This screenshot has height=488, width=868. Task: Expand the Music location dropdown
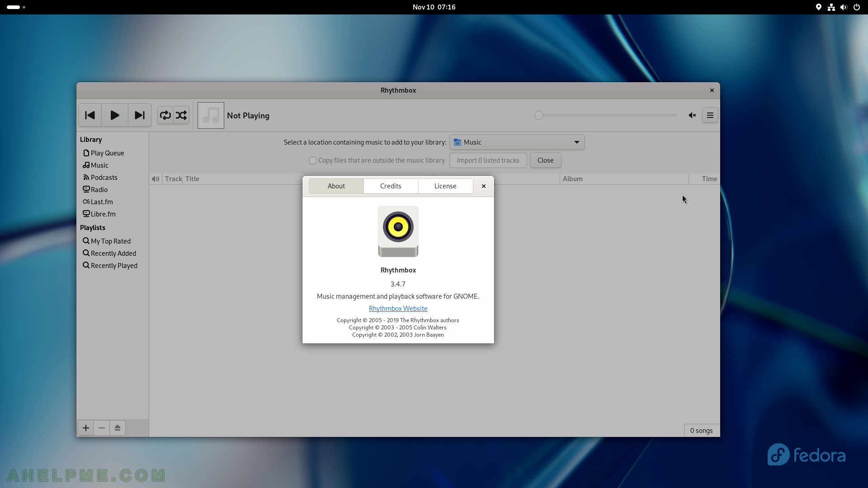[x=517, y=142]
